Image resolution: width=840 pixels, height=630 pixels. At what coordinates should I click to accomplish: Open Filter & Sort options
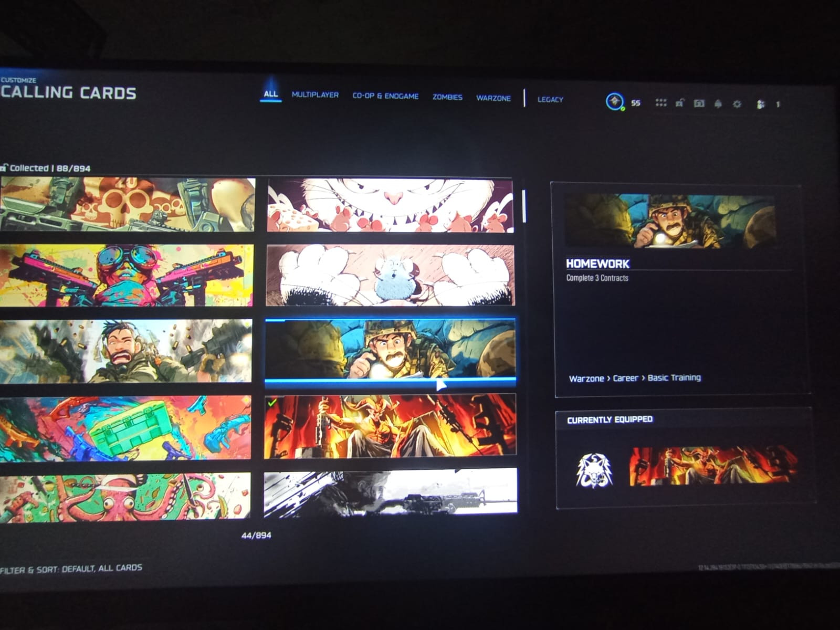[x=71, y=568]
